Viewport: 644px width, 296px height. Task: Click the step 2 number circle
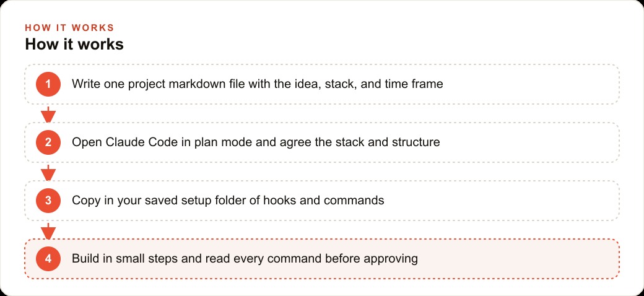tap(48, 142)
